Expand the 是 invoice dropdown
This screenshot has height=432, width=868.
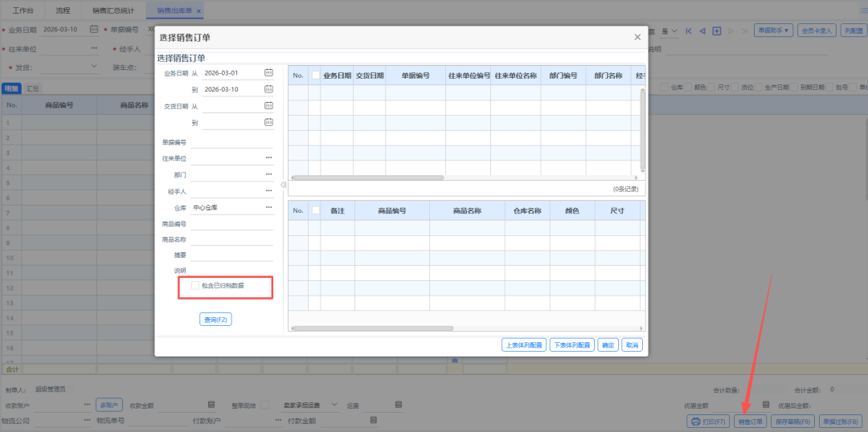click(674, 31)
